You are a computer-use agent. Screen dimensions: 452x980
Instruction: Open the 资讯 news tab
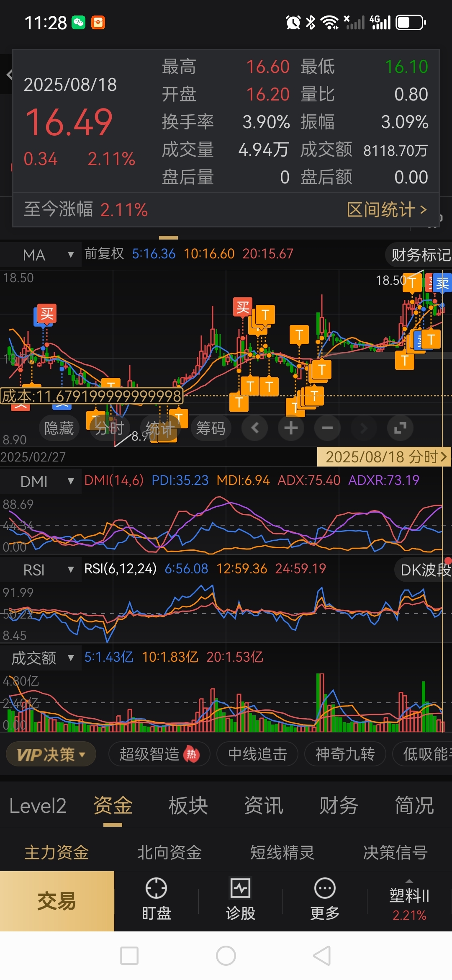(264, 806)
